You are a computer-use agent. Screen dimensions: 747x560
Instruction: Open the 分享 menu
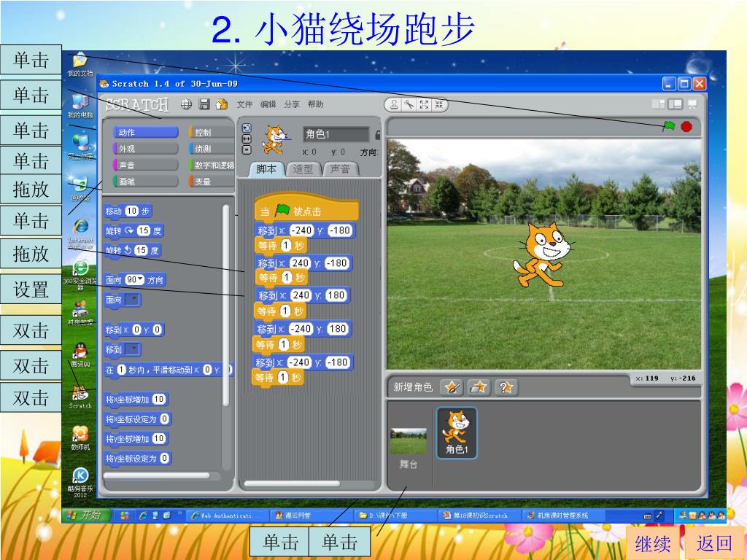point(292,104)
